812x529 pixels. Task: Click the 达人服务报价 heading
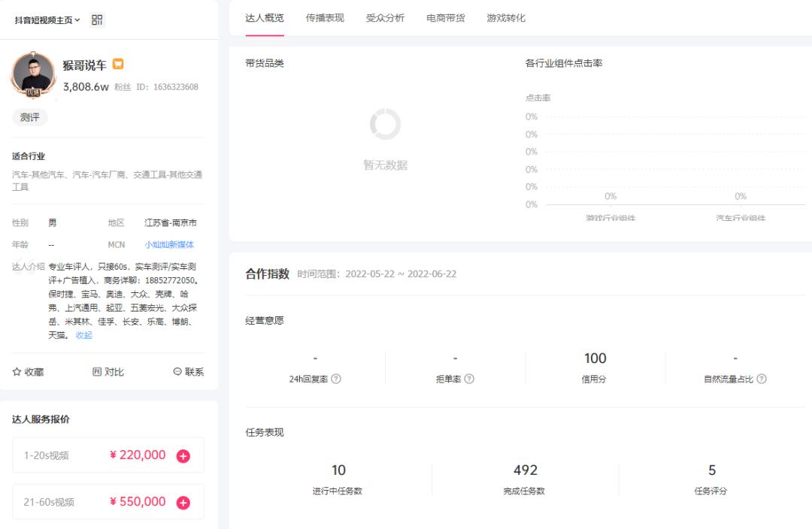[41, 419]
